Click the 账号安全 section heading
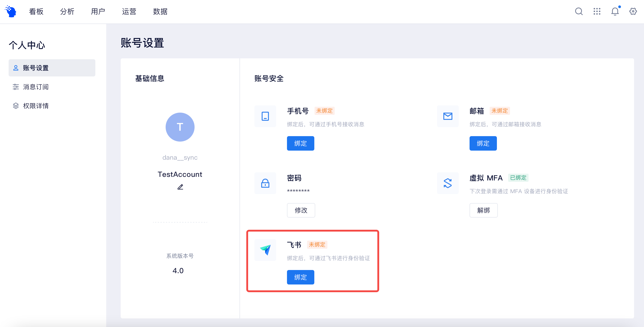The image size is (644, 327). pos(269,78)
